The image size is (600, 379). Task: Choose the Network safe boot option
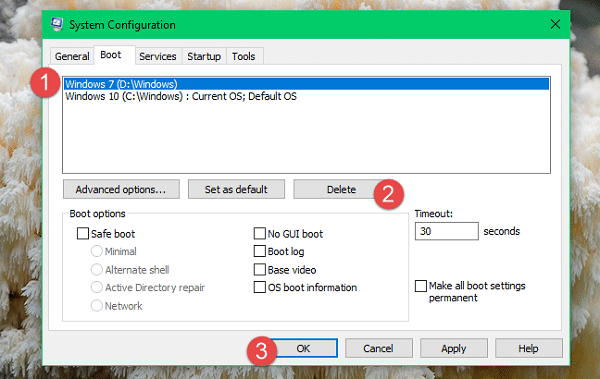[x=96, y=305]
